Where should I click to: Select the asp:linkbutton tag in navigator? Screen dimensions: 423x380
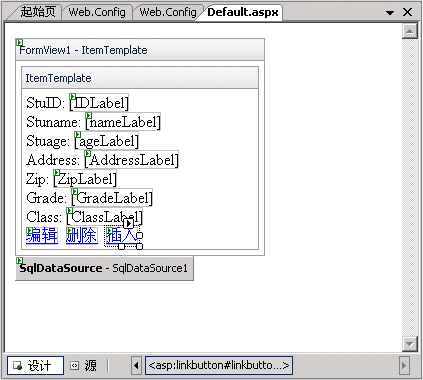click(219, 366)
